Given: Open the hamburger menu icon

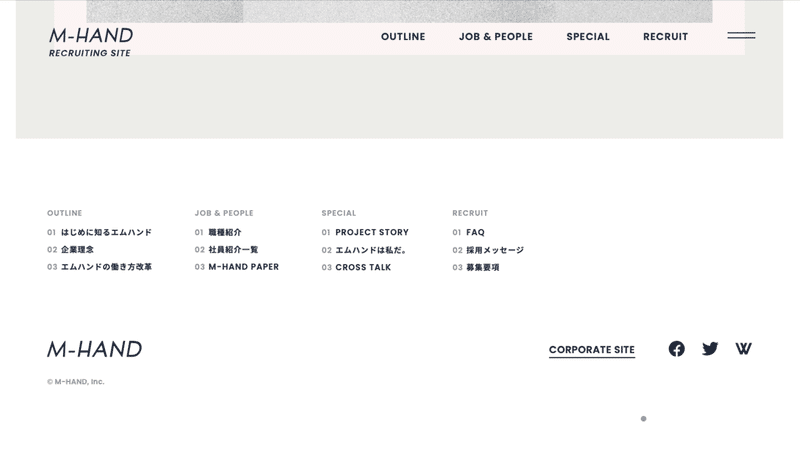Looking at the screenshot, I should point(741,35).
